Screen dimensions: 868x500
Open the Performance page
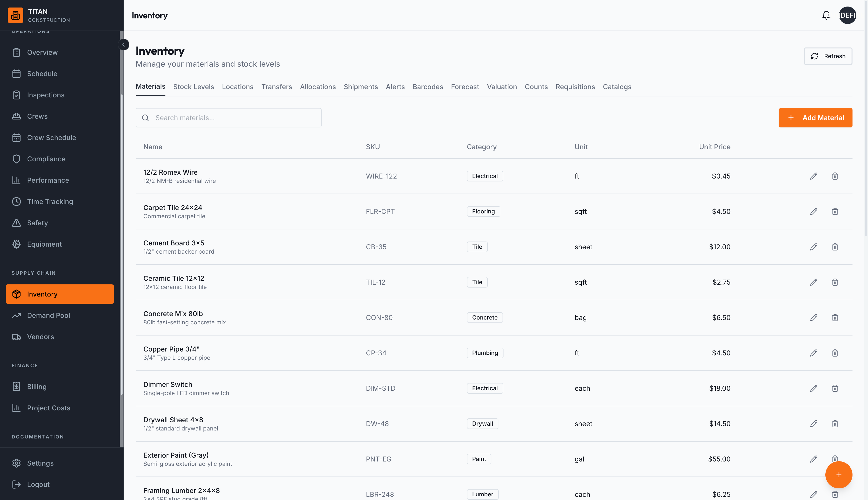[x=60, y=180]
